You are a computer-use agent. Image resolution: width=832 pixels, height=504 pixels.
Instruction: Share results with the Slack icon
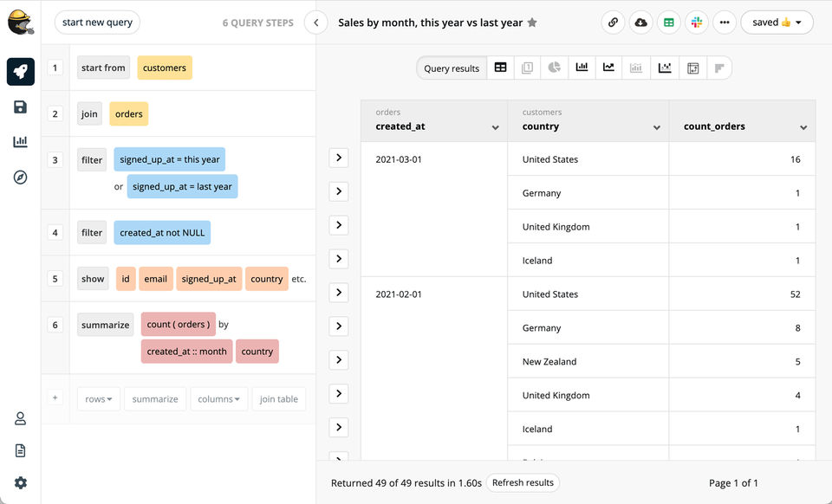point(697,23)
